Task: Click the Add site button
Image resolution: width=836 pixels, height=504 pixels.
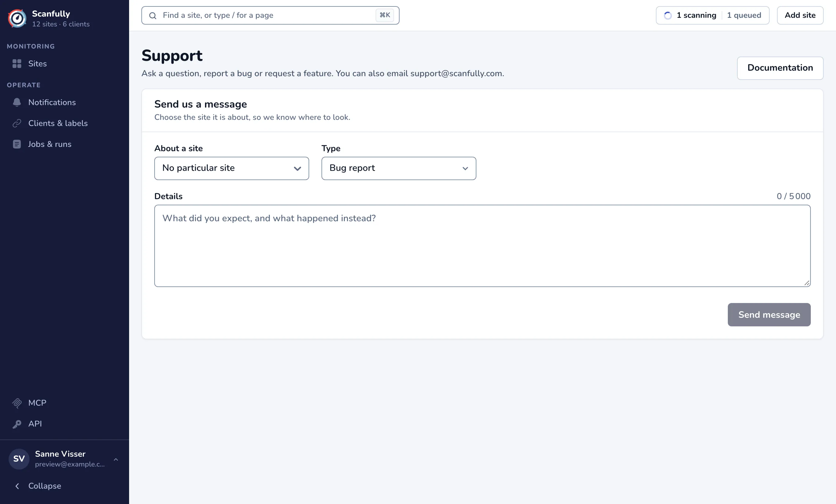Action: click(800, 15)
